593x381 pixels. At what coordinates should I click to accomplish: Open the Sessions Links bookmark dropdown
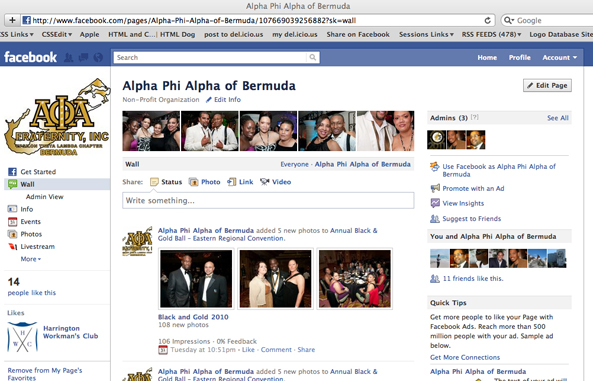pos(426,34)
